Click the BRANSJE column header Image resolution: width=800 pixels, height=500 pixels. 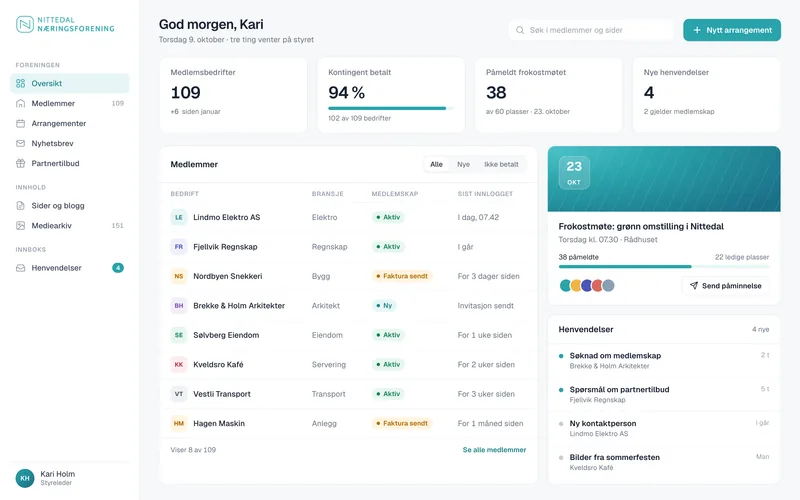coord(328,194)
